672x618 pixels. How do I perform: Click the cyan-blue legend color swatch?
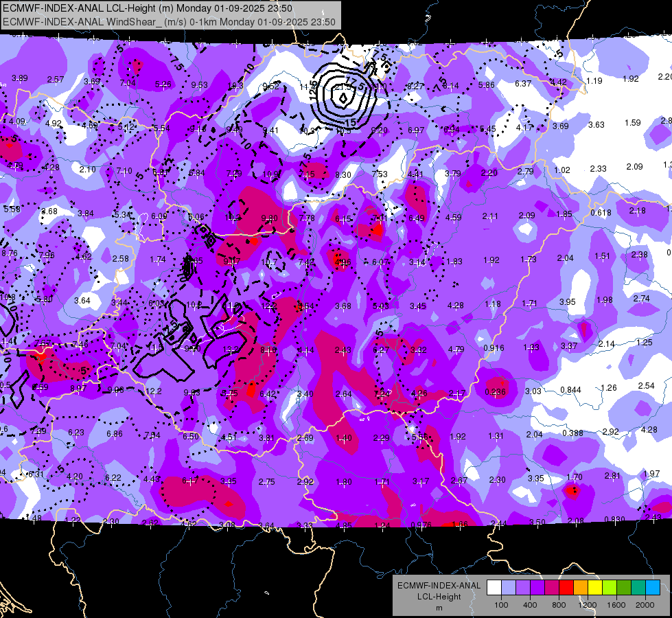[653, 587]
